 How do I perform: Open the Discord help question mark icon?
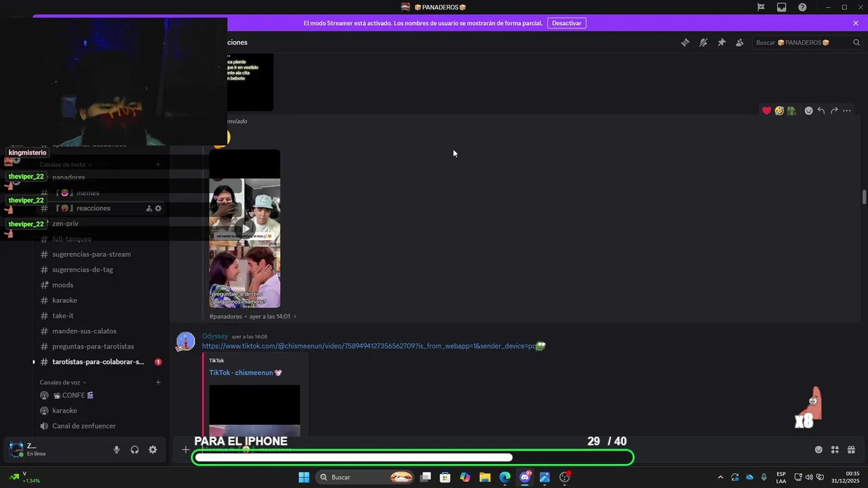802,7
